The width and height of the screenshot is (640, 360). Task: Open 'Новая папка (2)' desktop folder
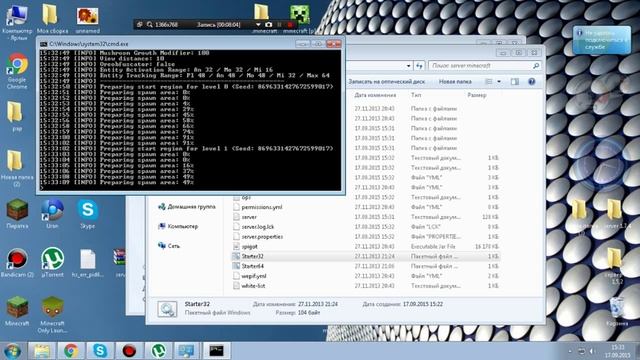pos(16,168)
